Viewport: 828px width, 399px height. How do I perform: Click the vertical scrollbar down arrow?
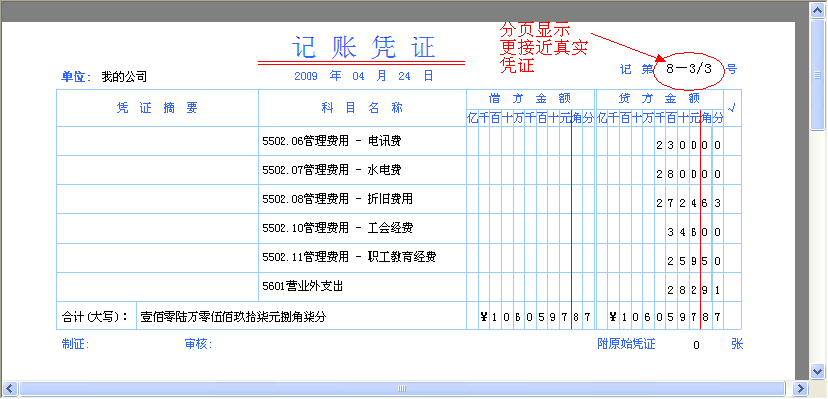click(x=818, y=370)
